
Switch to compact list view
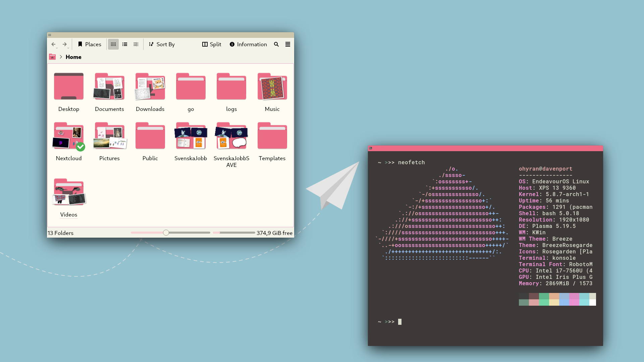click(124, 44)
